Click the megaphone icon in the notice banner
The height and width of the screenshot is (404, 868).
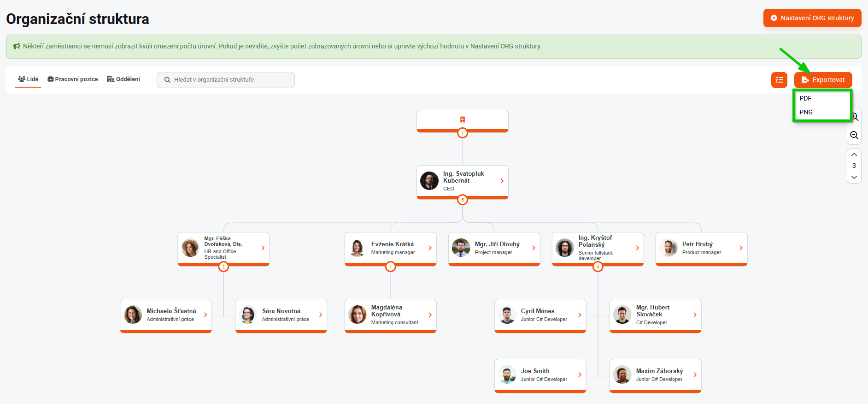[17, 46]
